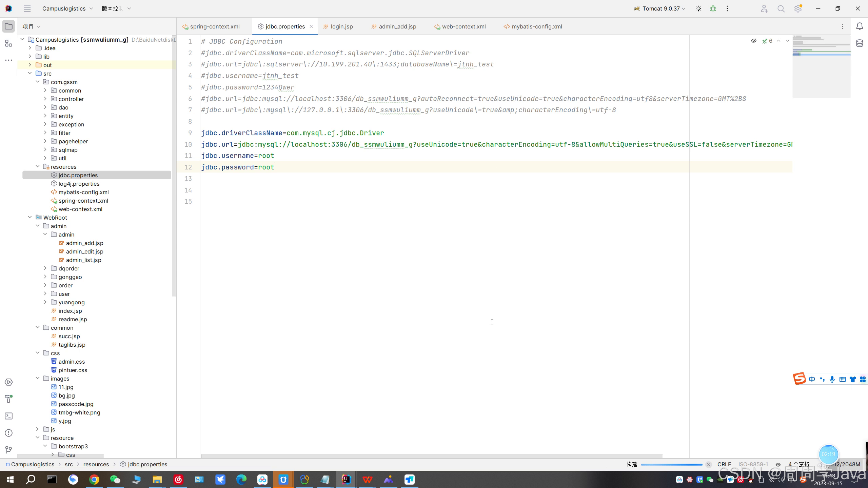Open the Database tool window icon

click(860, 43)
